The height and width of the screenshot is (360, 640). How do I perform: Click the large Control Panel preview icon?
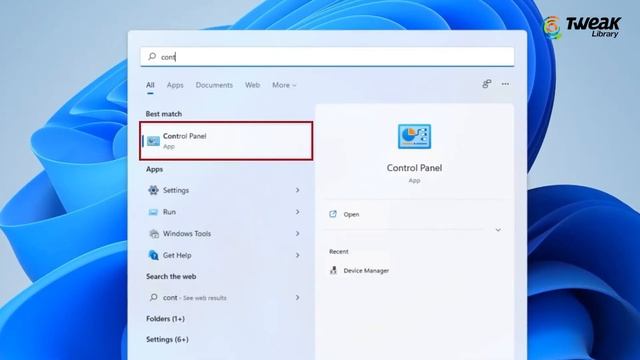pos(414,136)
